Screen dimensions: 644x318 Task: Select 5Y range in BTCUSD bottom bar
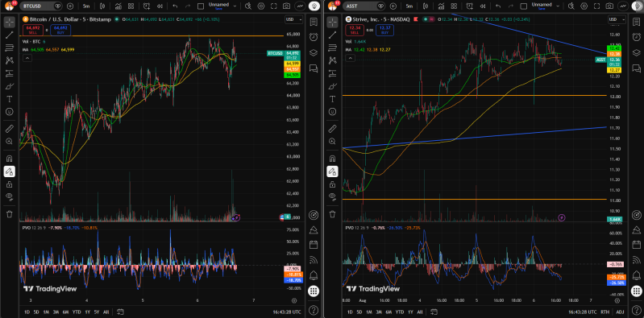click(97, 312)
